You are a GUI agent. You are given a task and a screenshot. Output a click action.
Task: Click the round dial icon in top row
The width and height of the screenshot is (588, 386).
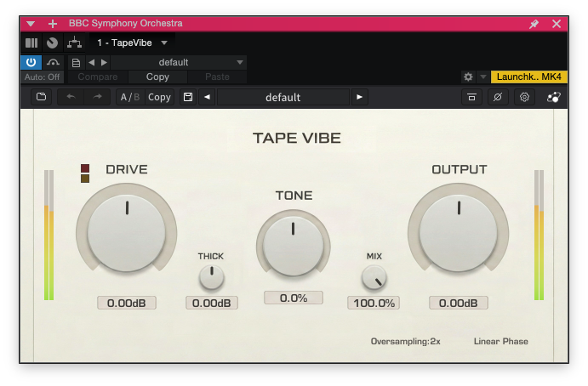pos(53,43)
